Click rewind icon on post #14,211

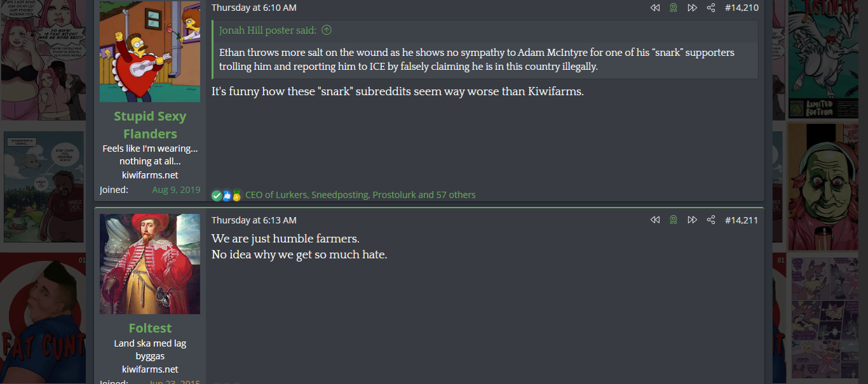[655, 220]
